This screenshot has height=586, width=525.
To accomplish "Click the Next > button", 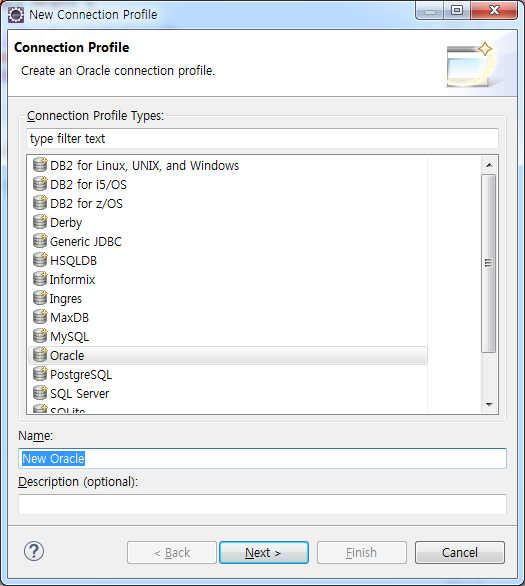I will pos(264,552).
